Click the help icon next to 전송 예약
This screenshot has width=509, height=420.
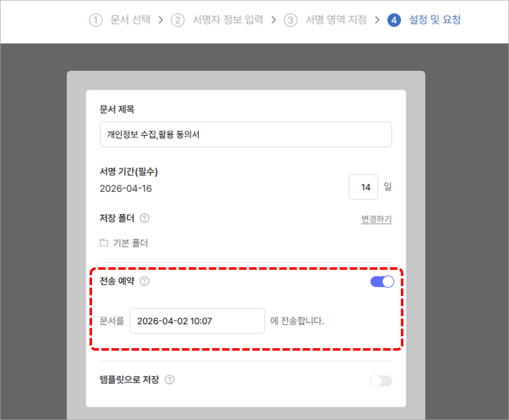144,281
